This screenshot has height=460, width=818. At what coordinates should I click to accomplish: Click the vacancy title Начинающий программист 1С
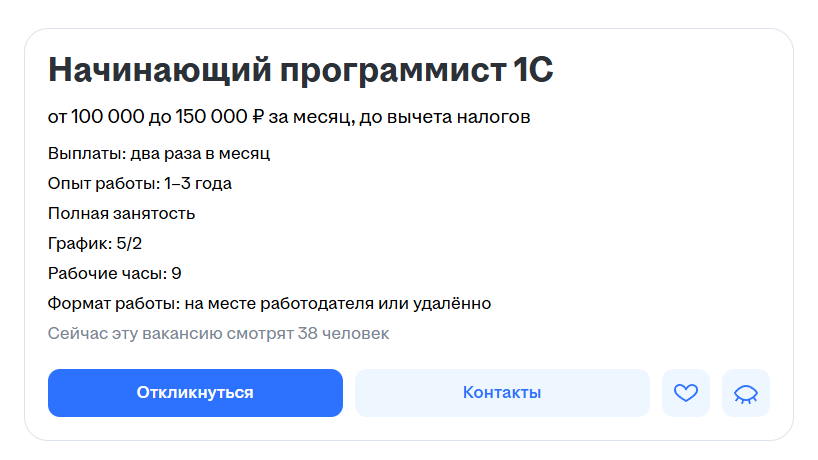[x=300, y=70]
